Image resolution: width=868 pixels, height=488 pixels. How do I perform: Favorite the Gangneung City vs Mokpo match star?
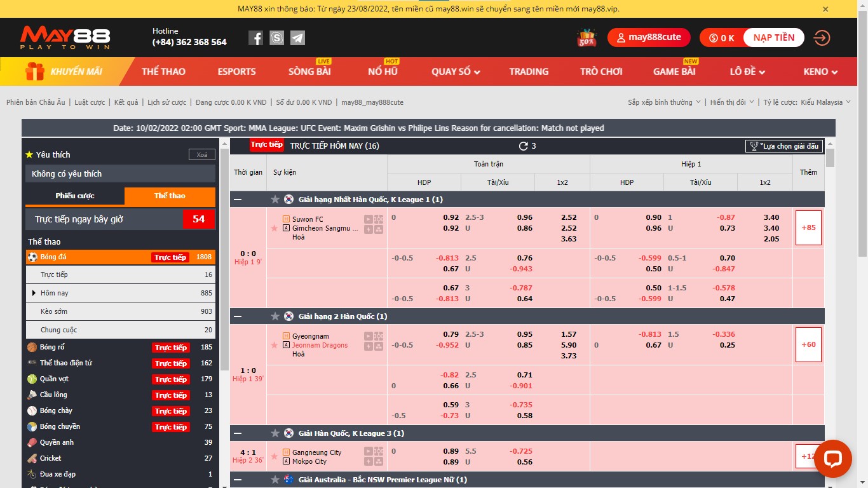(x=275, y=456)
